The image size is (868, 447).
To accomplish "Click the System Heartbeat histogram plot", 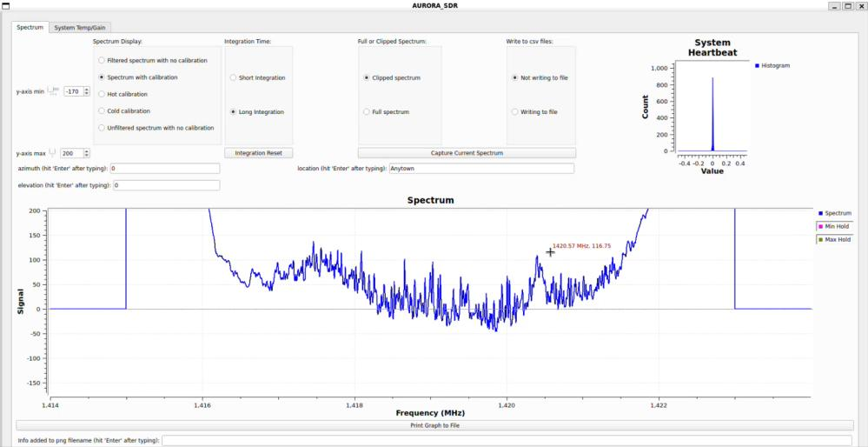I will pos(712,106).
